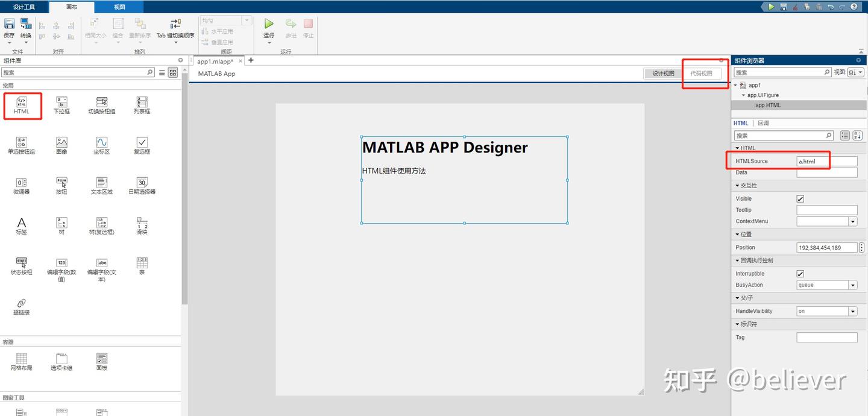Select the 坐标区 (axes) component

(x=101, y=145)
